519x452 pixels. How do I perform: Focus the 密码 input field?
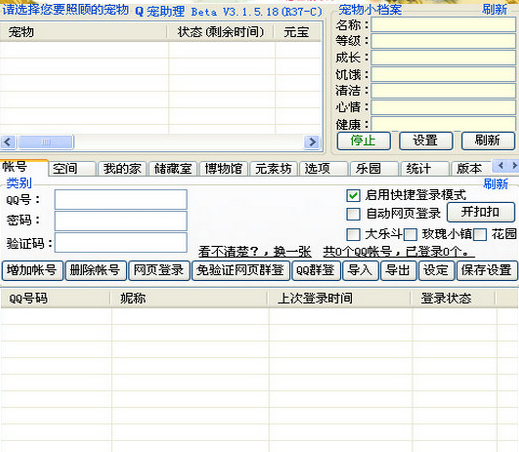[121, 221]
